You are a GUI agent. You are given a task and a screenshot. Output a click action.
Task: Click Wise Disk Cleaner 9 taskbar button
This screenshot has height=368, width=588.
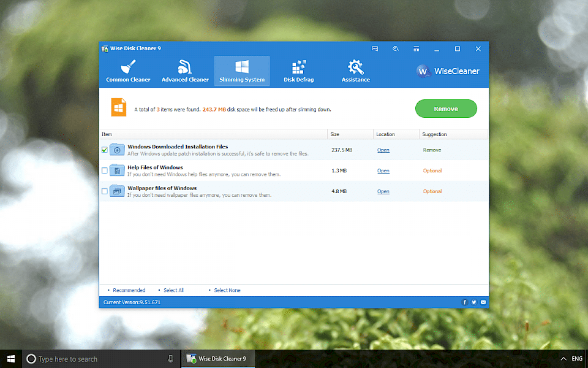218,359
